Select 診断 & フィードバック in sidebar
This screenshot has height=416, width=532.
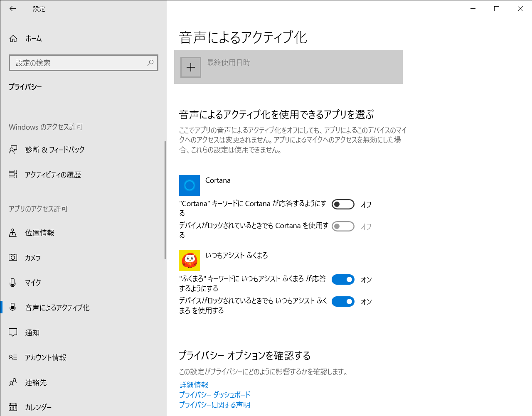pos(54,150)
